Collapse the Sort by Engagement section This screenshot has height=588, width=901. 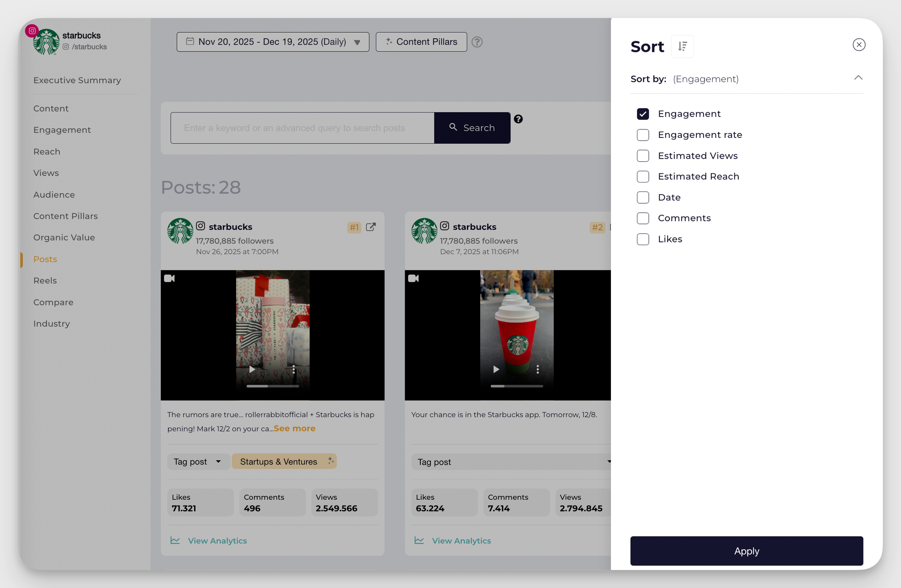[x=858, y=78]
